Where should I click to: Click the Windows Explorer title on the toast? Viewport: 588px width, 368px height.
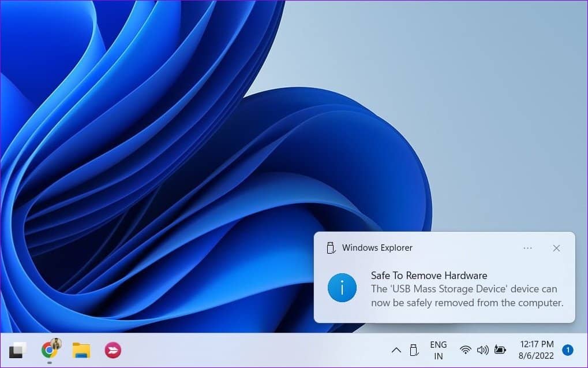(x=377, y=247)
